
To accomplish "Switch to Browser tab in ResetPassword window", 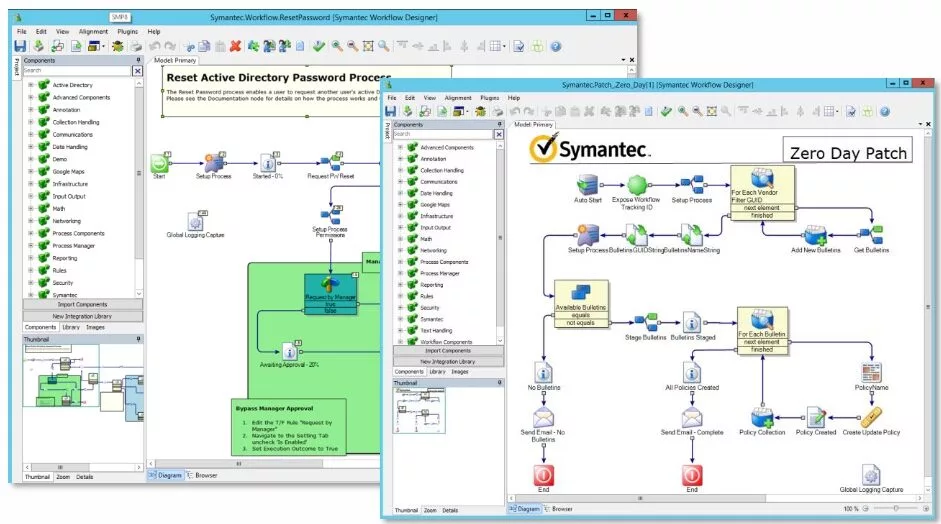I will click(x=205, y=475).
